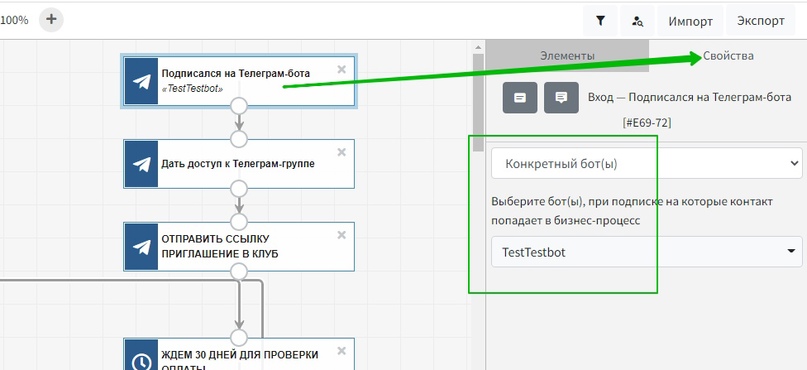
Task: Click the Выберите бот(ы) description text
Action: (632, 211)
